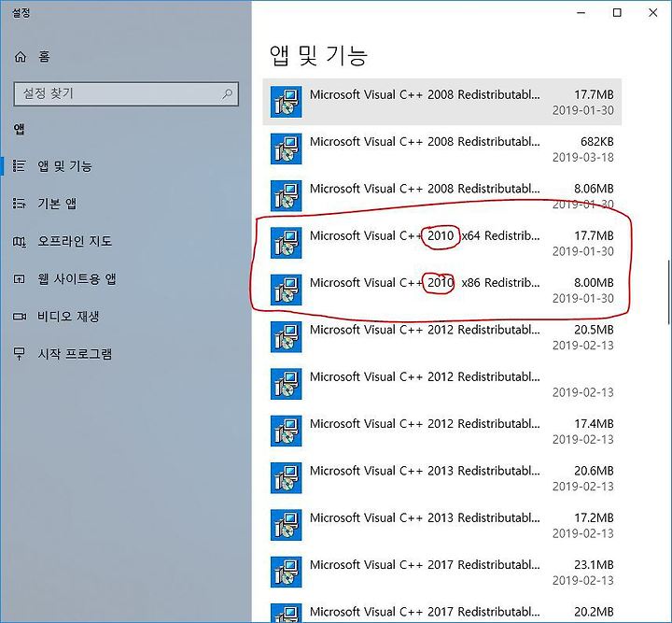Screen dimensions: 672x623
Task: Maximize the 설정 window
Action: point(617,13)
